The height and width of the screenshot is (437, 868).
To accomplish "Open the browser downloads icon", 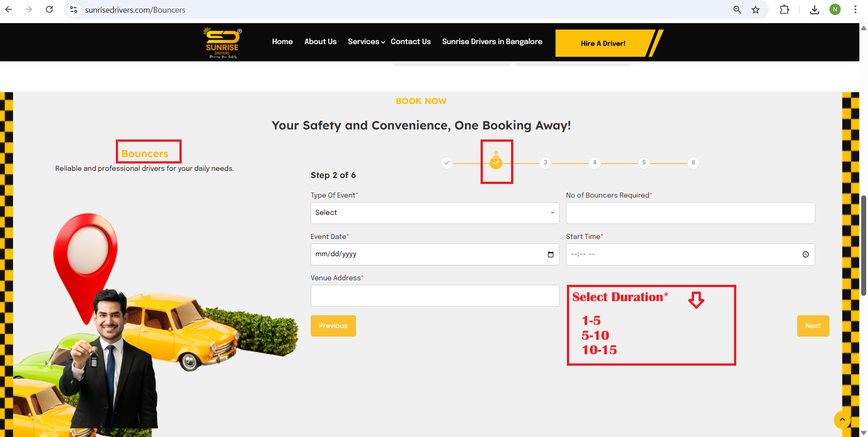I will [814, 10].
